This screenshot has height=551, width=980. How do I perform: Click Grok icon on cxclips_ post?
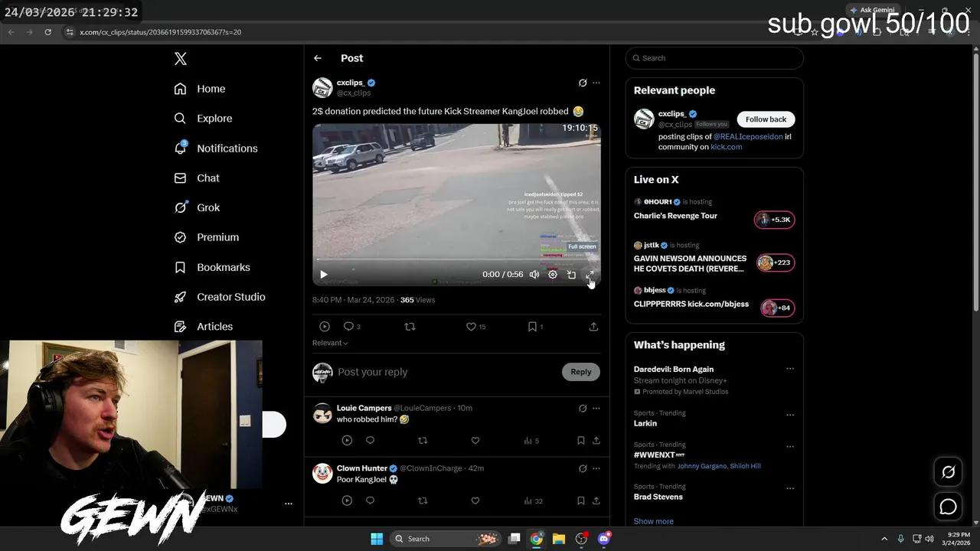point(583,83)
